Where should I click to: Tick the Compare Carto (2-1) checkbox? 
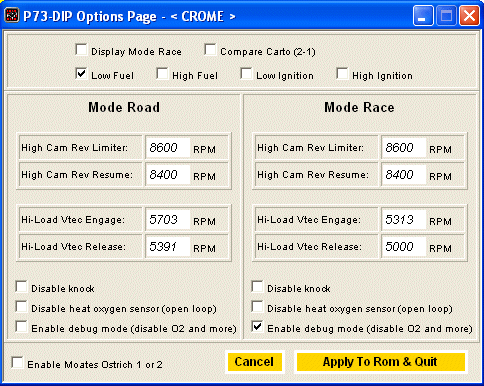(210, 50)
